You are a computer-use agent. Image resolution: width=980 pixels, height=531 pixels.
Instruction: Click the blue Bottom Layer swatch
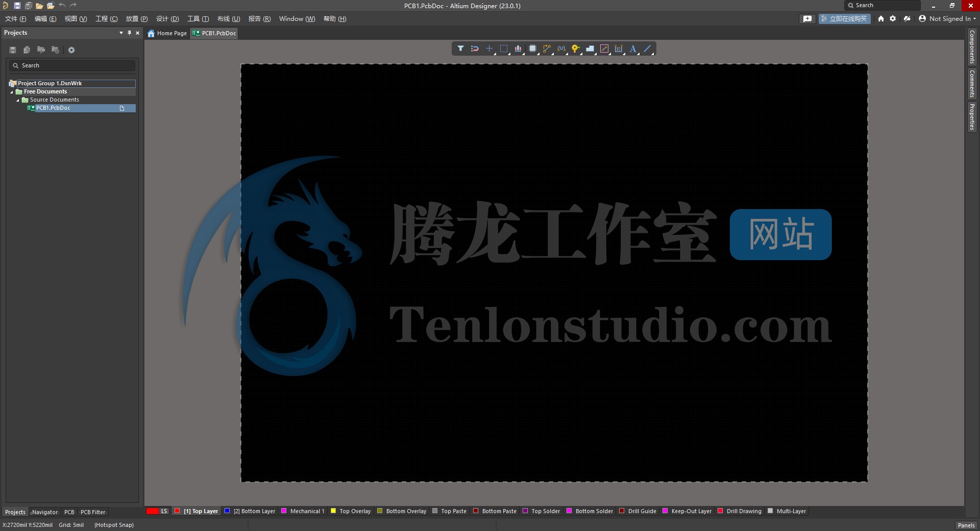tap(227, 511)
